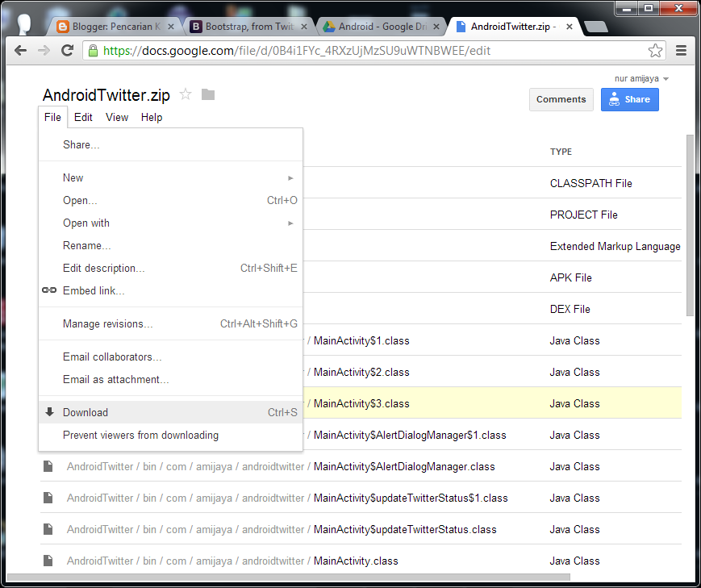Expand the Open with submenu arrow

(x=290, y=223)
